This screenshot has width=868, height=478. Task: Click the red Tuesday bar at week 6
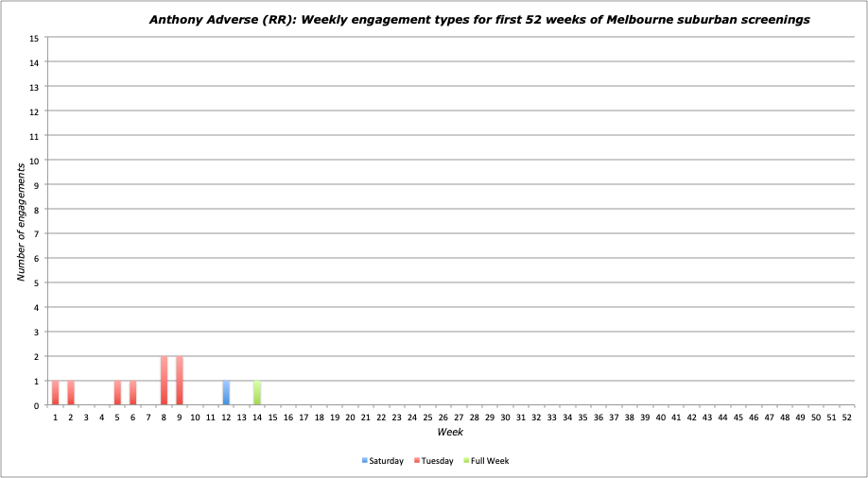(133, 393)
